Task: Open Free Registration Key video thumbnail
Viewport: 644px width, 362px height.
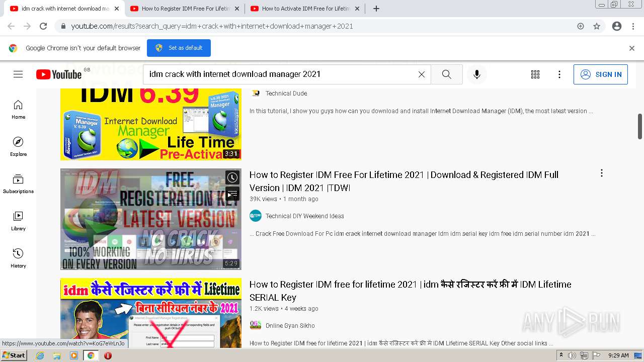Action: point(151,219)
